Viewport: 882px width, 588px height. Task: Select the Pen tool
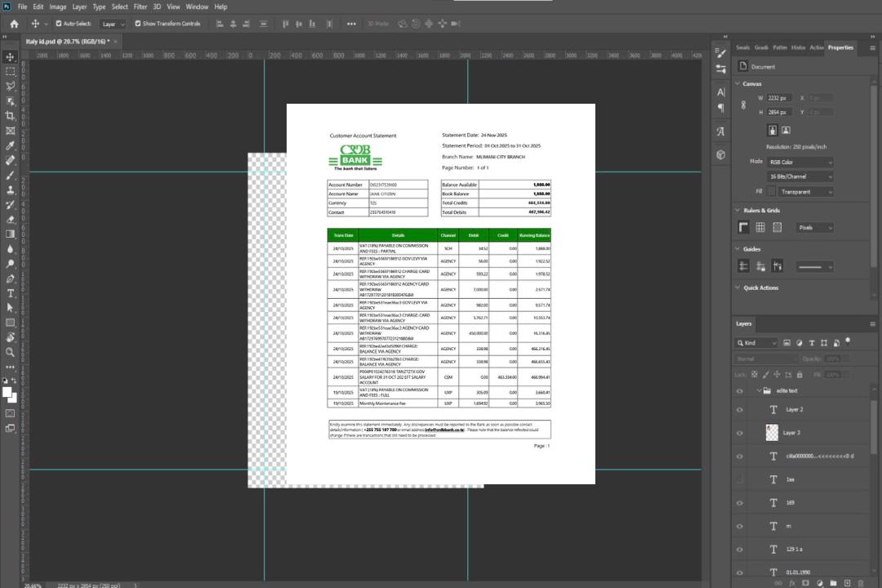[x=10, y=278]
